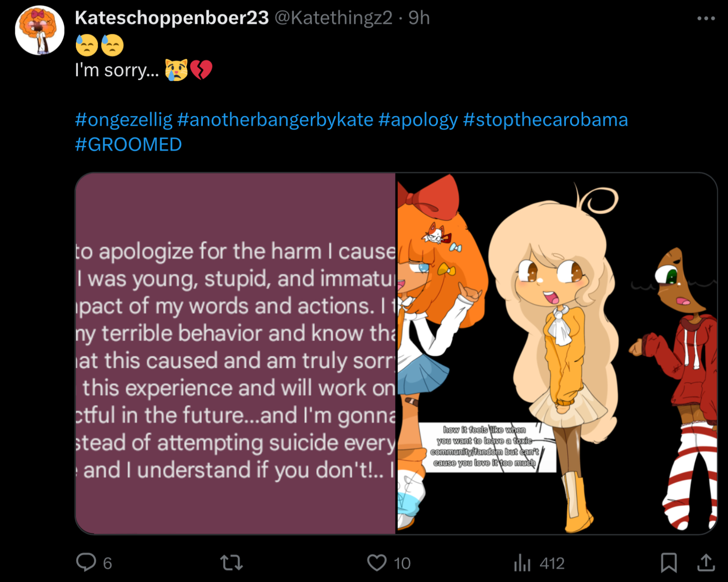Open the three-dot more options menu
The width and height of the screenshot is (728, 582).
pos(706,18)
